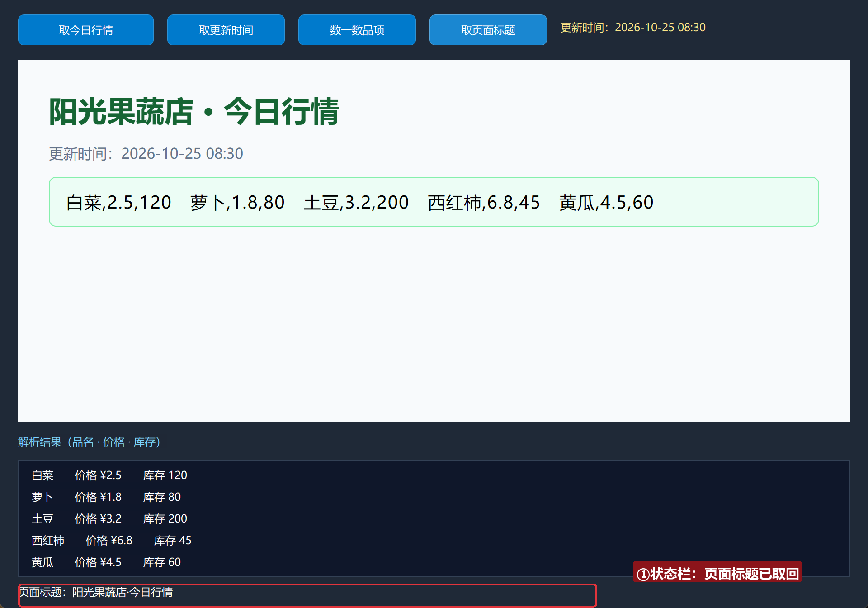Click 库存 120 in the results

click(x=165, y=475)
